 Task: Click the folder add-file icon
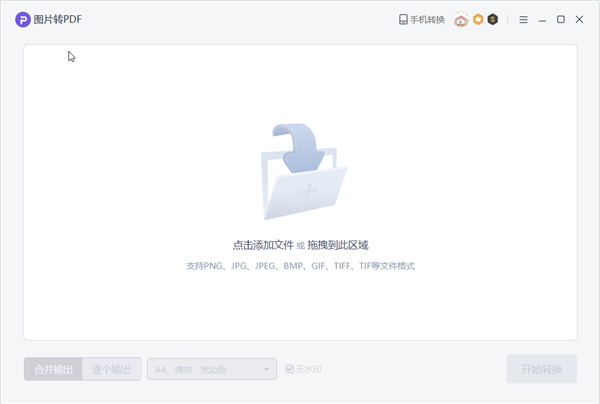[304, 171]
